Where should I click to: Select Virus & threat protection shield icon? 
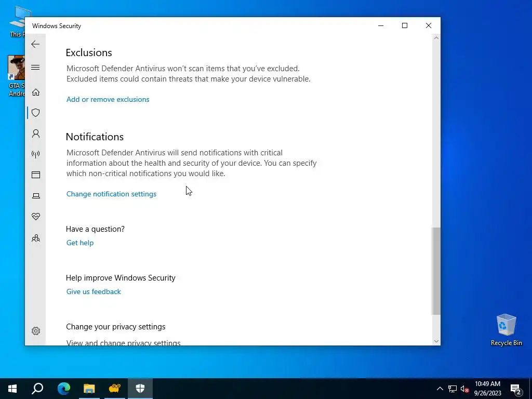click(x=36, y=113)
